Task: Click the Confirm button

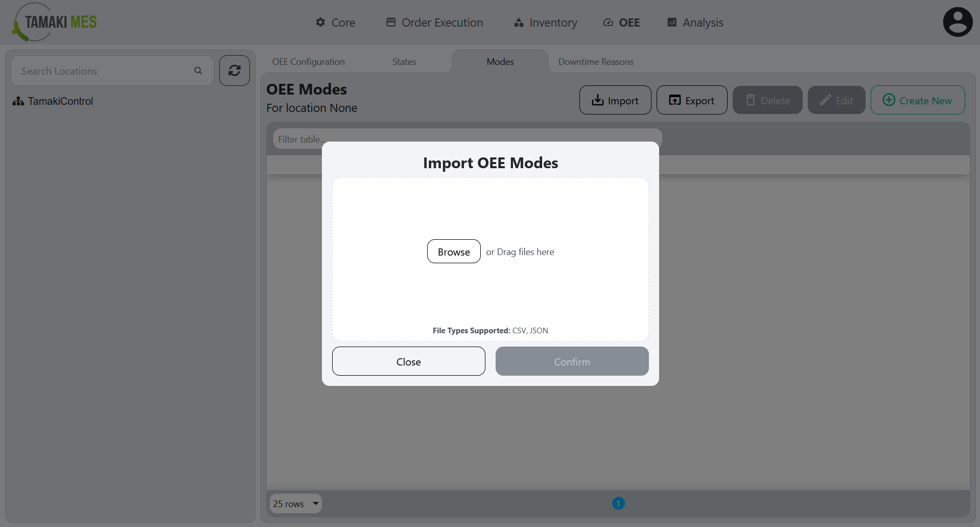Action: [x=572, y=361]
